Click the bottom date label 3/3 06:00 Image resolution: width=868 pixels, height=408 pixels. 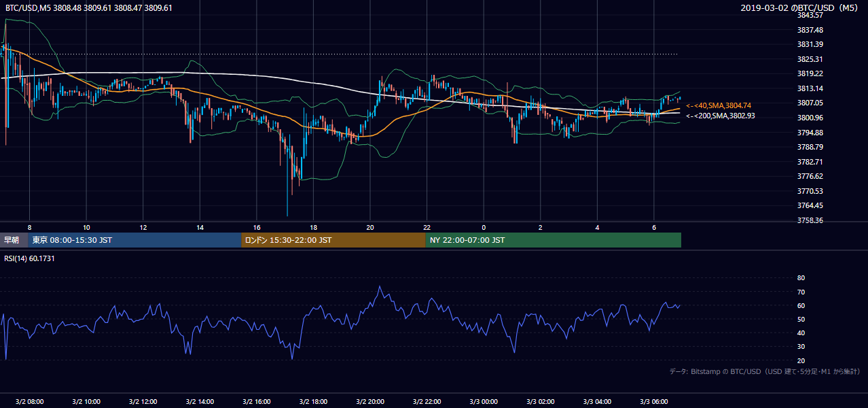653,402
